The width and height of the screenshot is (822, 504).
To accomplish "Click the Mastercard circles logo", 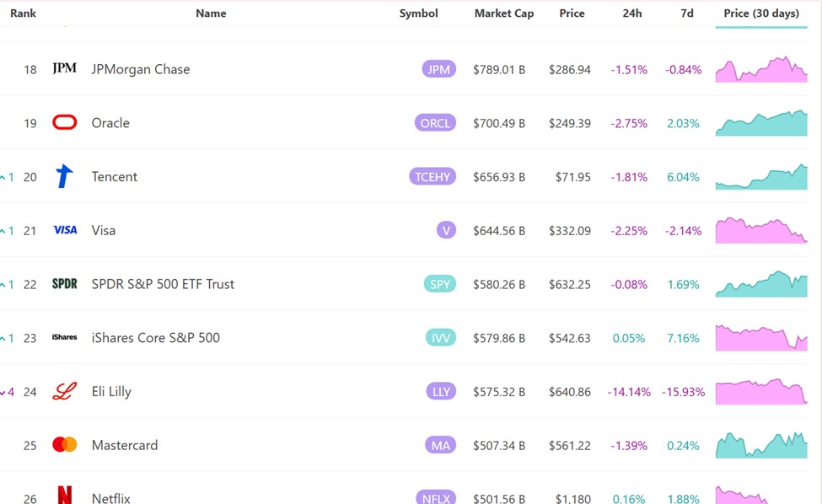I will pos(64,445).
